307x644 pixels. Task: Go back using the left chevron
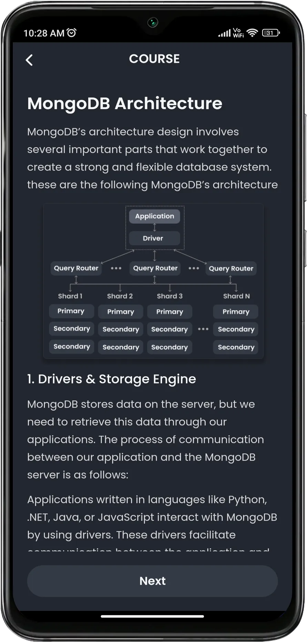pyautogui.click(x=29, y=60)
